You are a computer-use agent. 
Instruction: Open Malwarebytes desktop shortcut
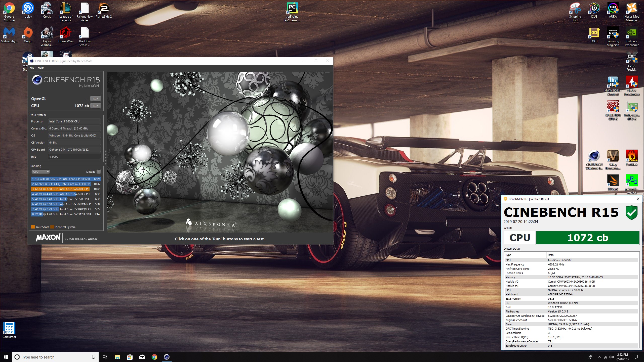(9, 35)
